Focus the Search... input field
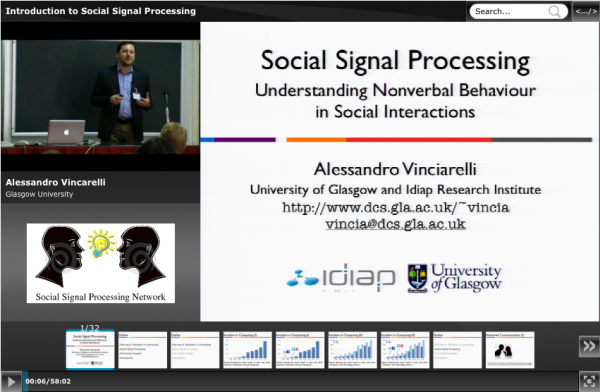Viewport: 600px width, 392px height. [x=518, y=11]
